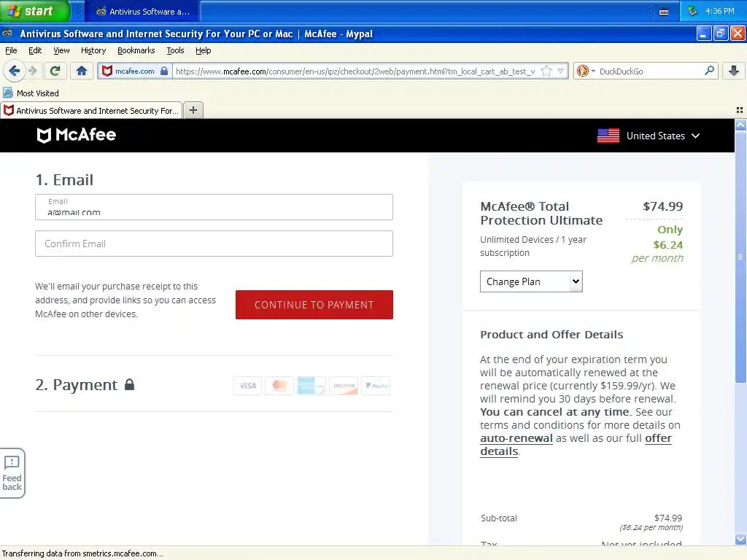Click the Email input field

tap(214, 207)
